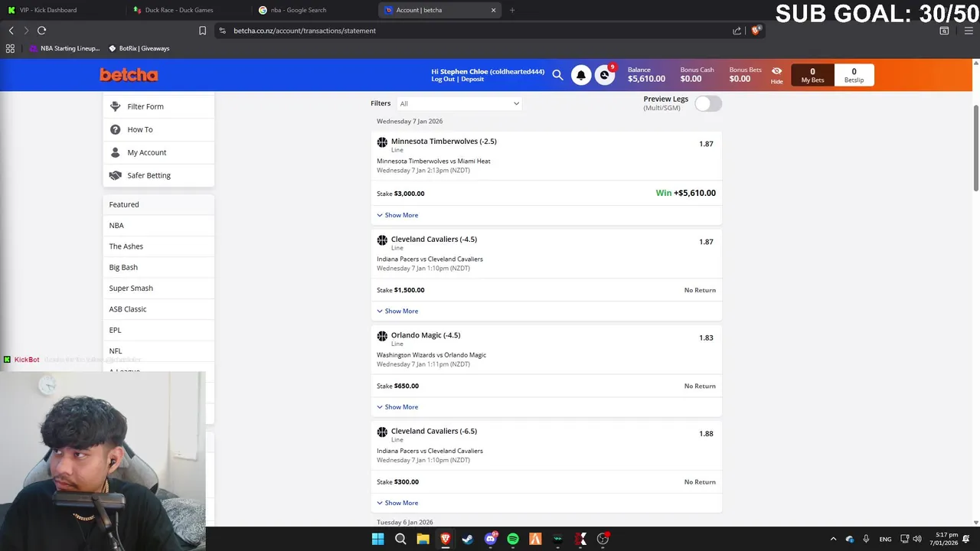Select NFL in sports list

[158, 350]
